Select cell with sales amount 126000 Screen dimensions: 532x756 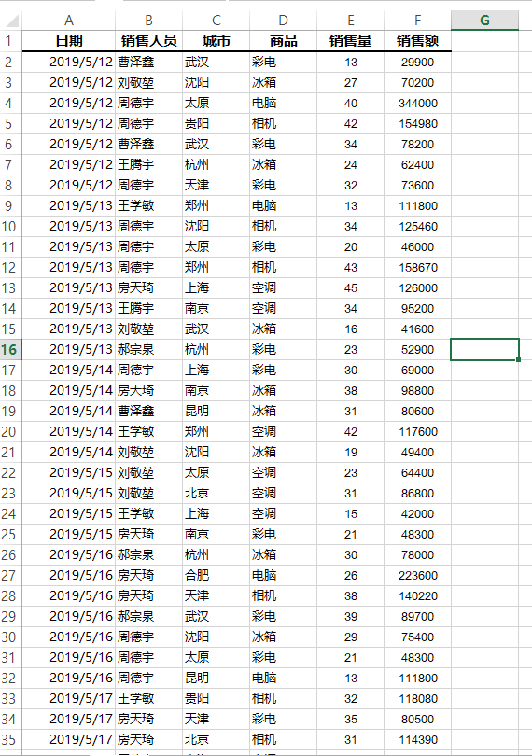(x=418, y=287)
